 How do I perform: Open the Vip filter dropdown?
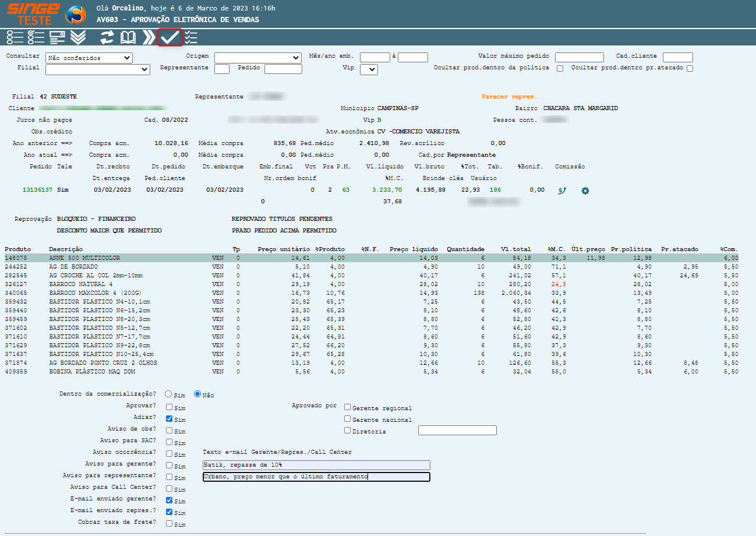coord(369,69)
